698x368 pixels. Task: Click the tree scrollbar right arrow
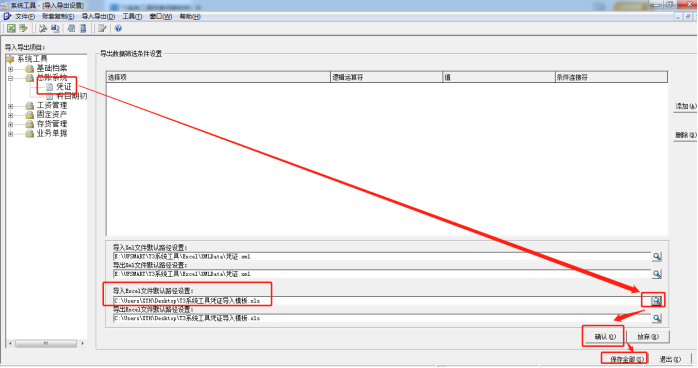click(x=82, y=344)
